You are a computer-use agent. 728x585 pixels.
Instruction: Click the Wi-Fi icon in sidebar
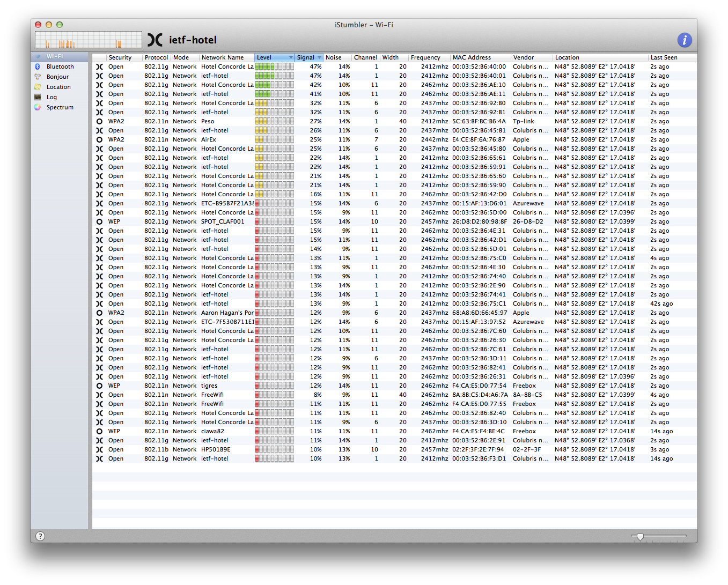[38, 56]
